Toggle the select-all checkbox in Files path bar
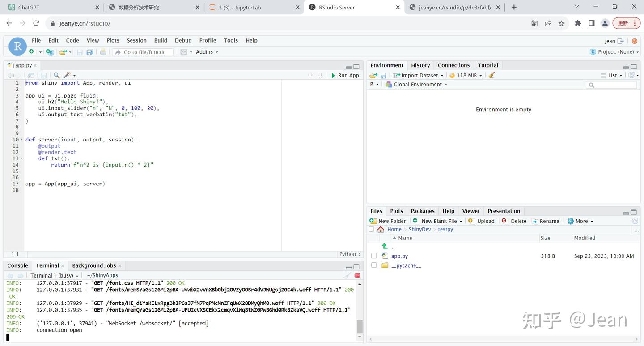This screenshot has height=346, width=644. [x=371, y=230]
